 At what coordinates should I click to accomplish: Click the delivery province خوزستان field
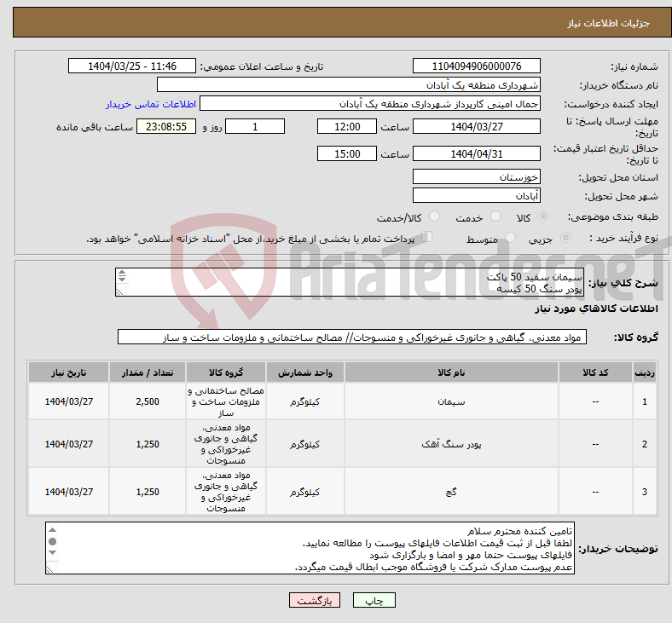476,176
